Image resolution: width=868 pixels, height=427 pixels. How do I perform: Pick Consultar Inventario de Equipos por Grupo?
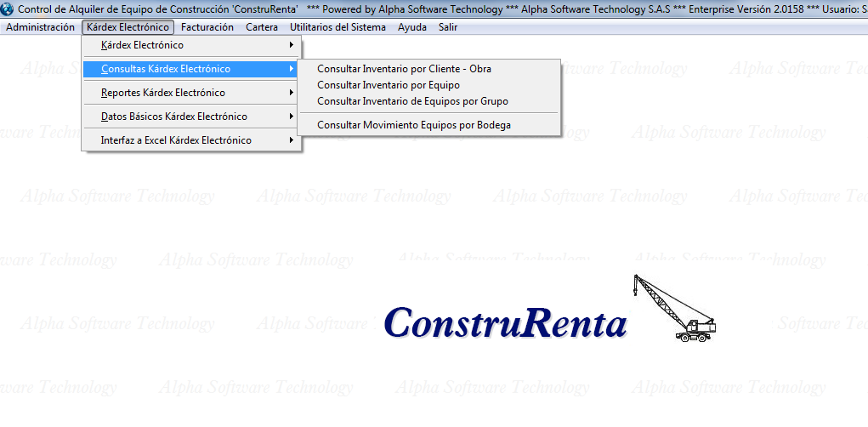click(412, 101)
